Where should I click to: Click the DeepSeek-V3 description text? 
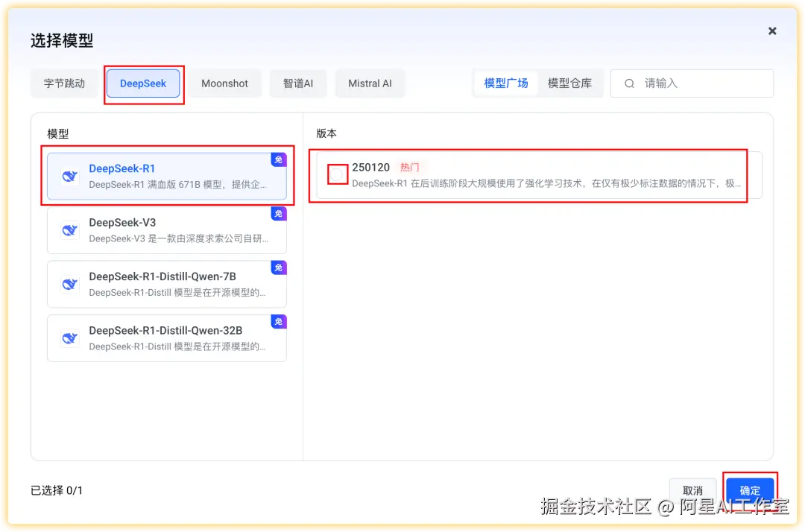[179, 238]
